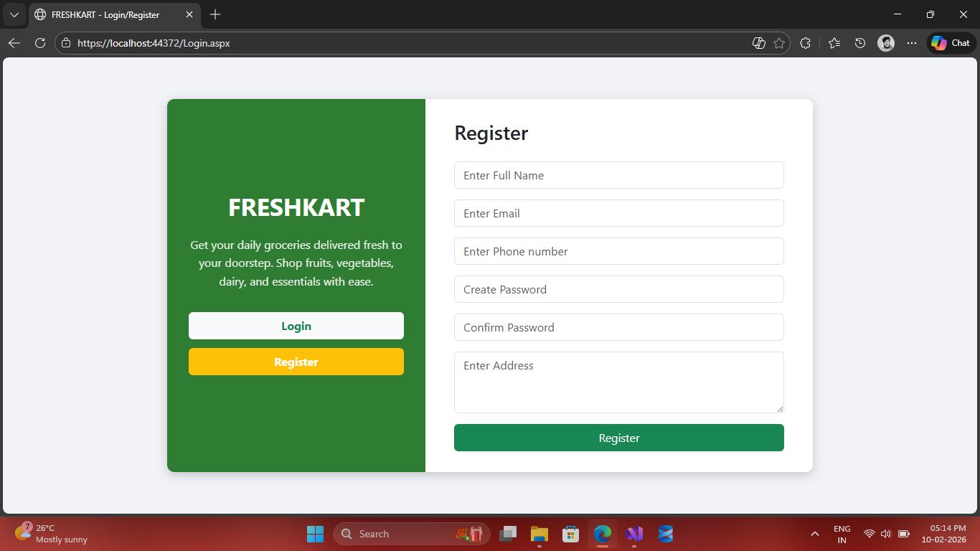Submit the form with green Register button
The image size is (980, 551).
pos(618,438)
